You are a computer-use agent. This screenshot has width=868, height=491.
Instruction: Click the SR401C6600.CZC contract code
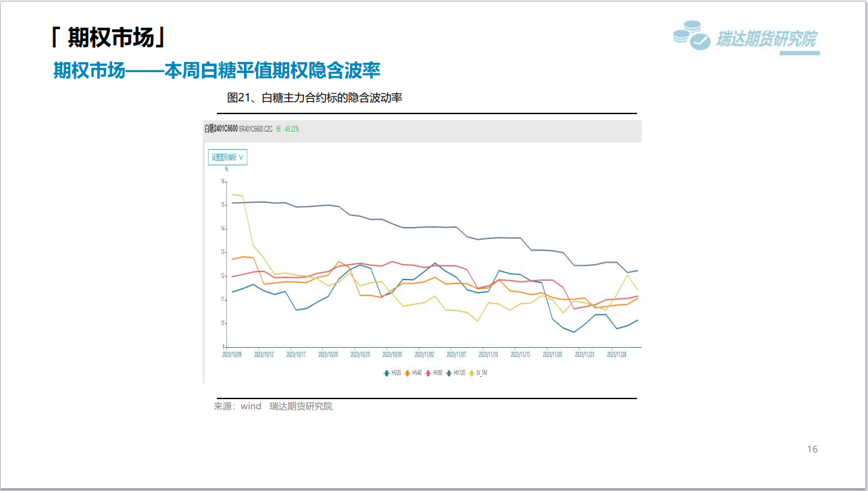point(255,128)
